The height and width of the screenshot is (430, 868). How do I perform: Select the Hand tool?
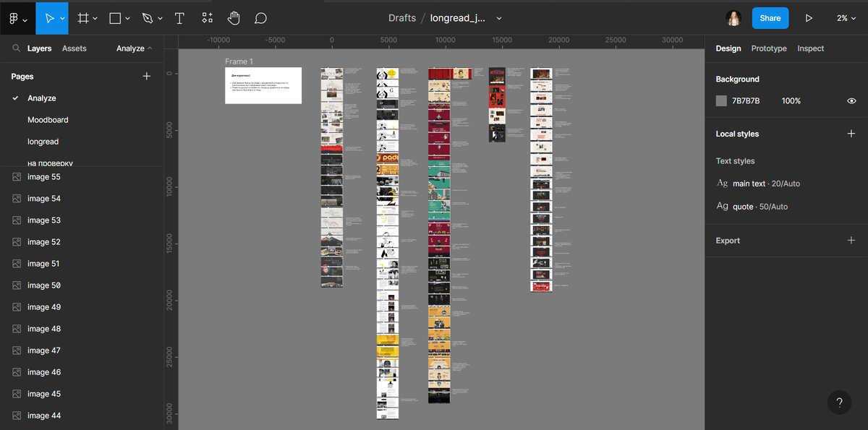tap(234, 17)
